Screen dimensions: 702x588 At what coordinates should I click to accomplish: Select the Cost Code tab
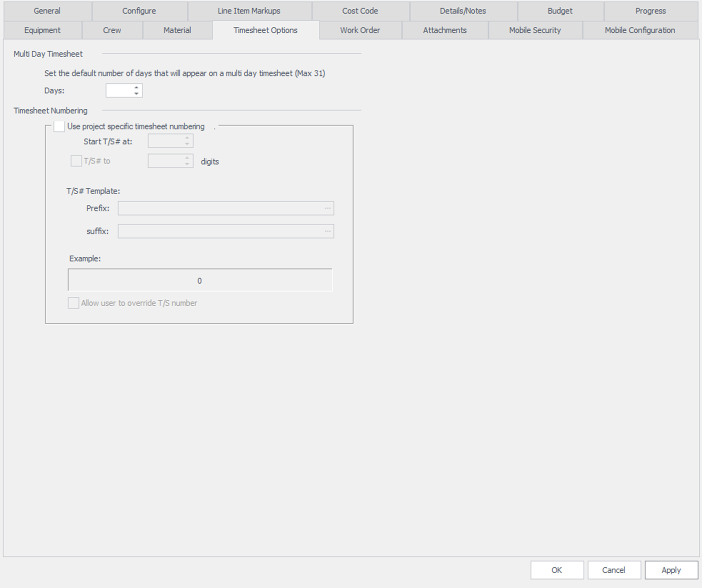[360, 11]
